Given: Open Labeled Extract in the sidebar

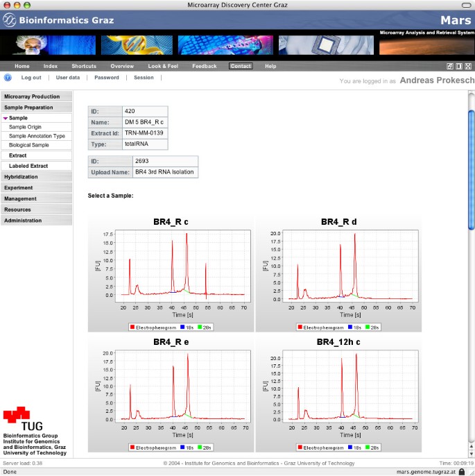Looking at the screenshot, I should click(x=36, y=166).
